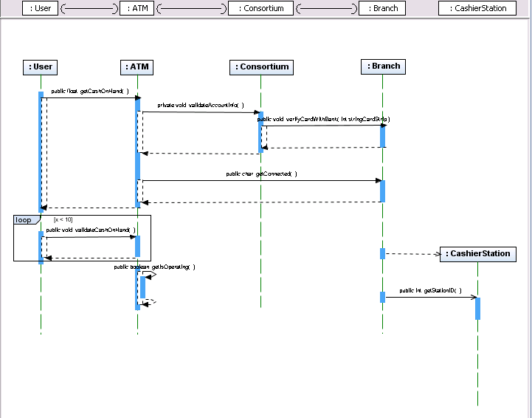Select the getCashOnHand message label

pos(90,91)
